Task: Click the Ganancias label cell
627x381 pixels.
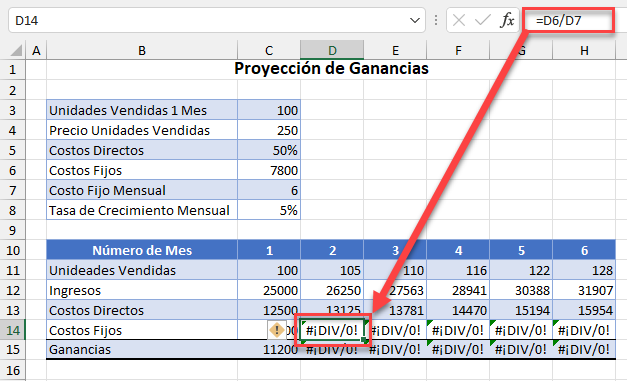Action: coord(142,349)
